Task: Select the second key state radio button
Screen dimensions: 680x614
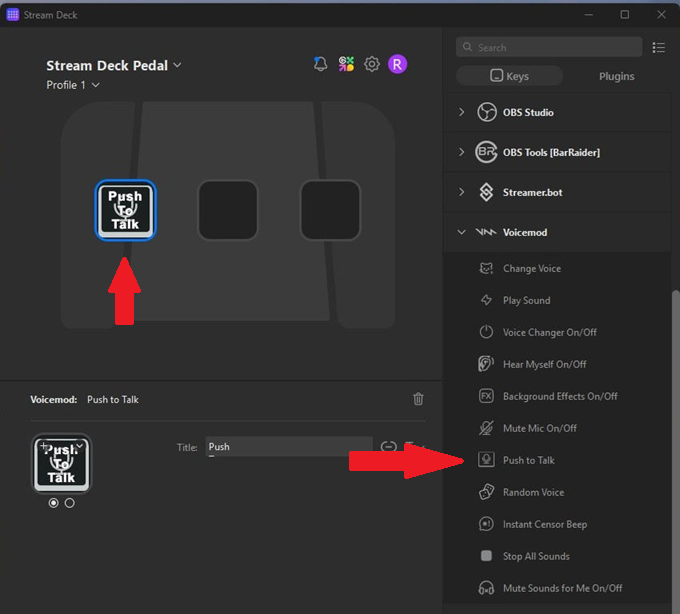Action: [69, 503]
